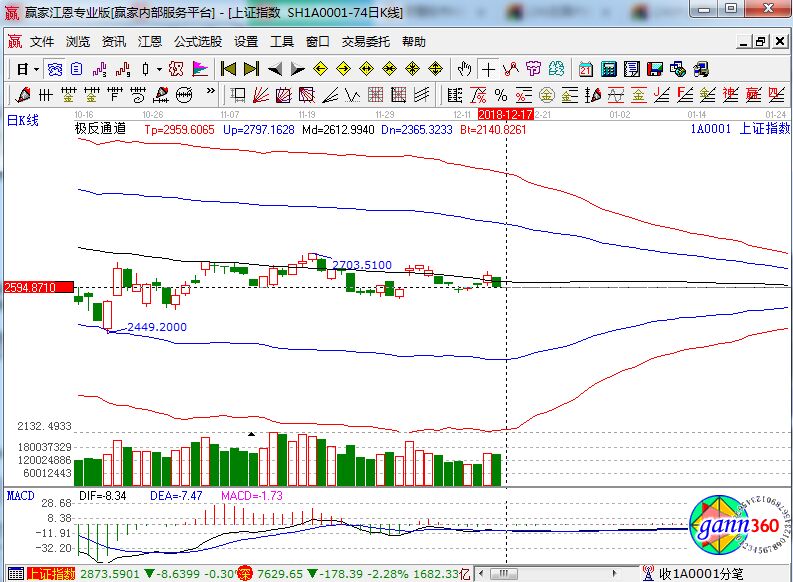The image size is (793, 582).
Task: Click the 日K线 label above the chart
Action: [x=23, y=120]
